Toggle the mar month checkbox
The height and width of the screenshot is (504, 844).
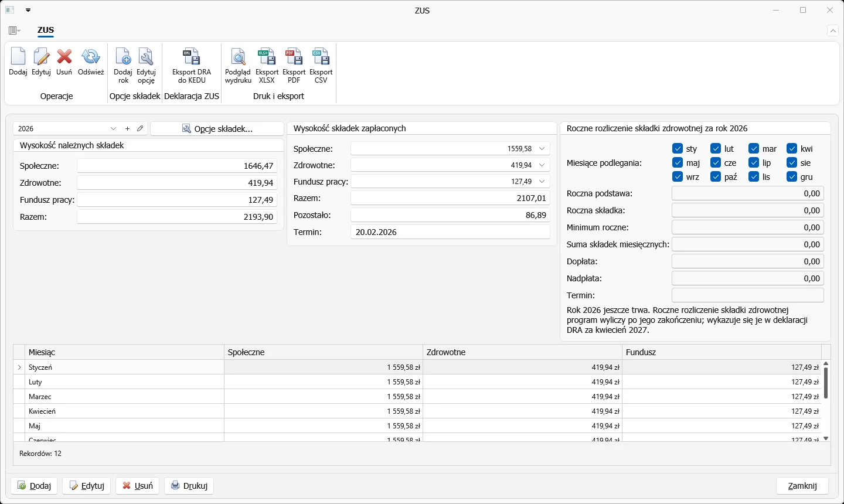[754, 149]
